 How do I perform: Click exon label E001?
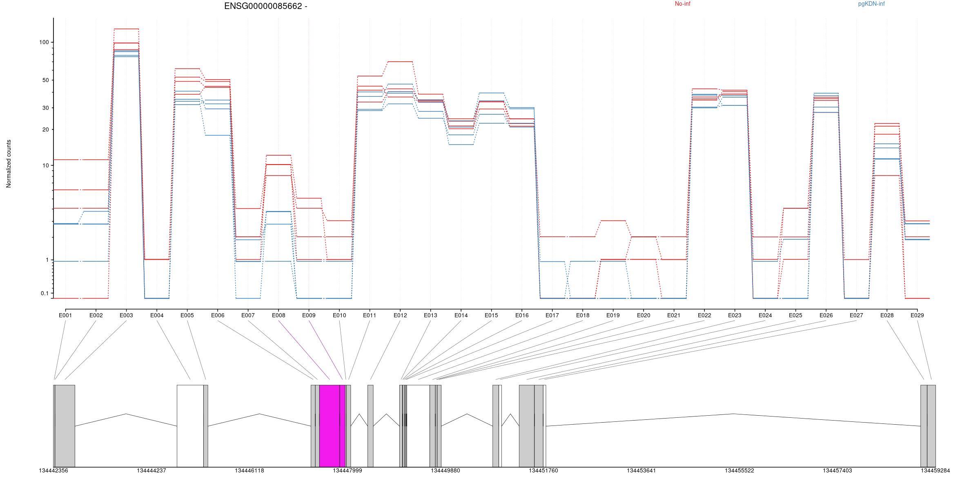65,315
